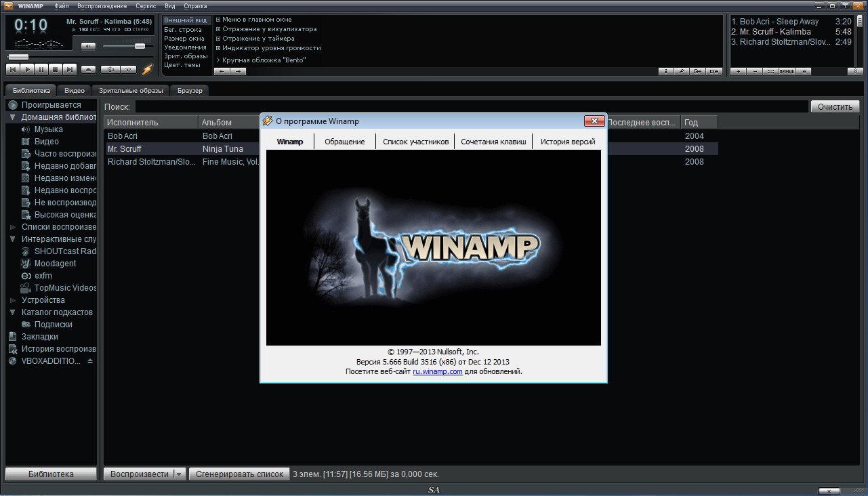Pause the current track
Screen dimensions: 868x496
pos(41,69)
